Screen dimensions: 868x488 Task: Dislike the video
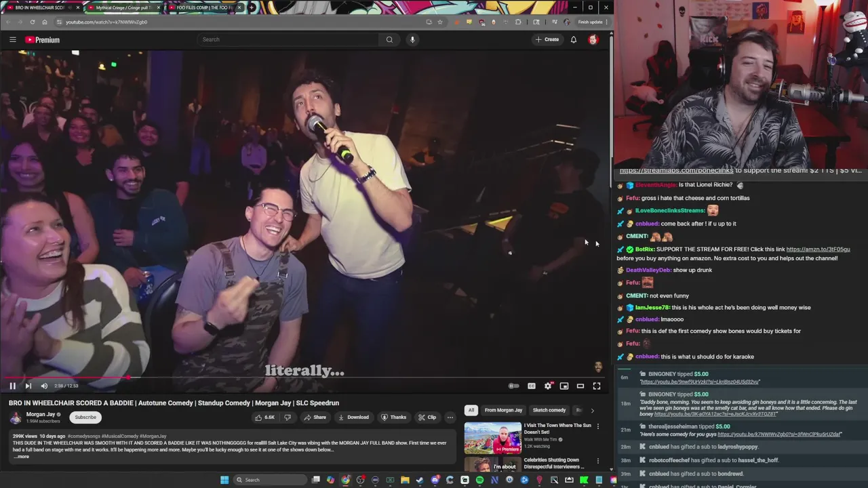[x=288, y=418]
